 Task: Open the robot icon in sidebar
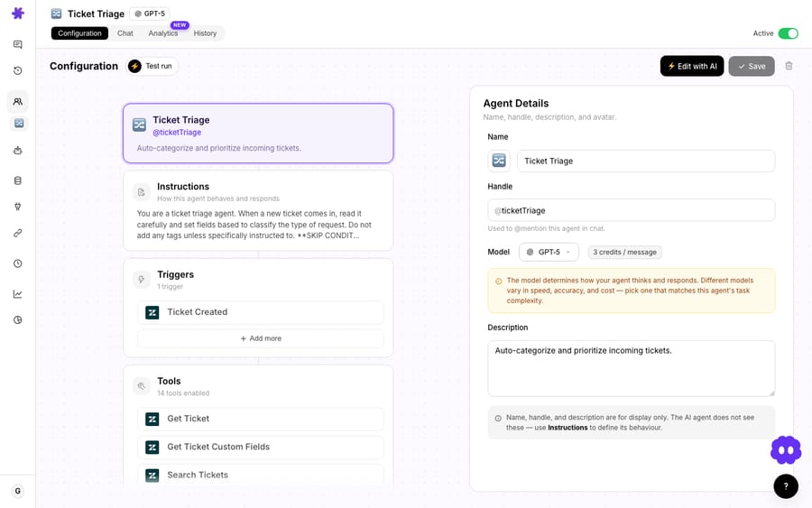pos(18,151)
